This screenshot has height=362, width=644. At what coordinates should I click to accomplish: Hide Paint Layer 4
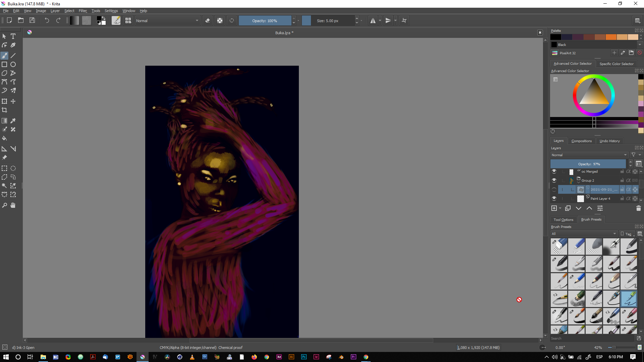(x=554, y=198)
